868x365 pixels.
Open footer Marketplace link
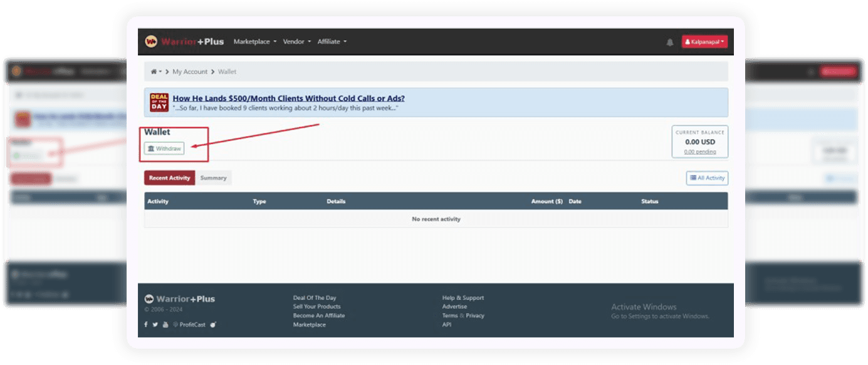(310, 325)
